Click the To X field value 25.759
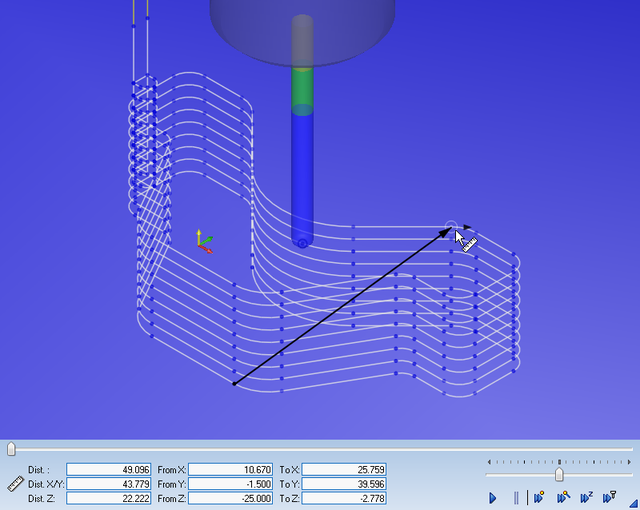Viewport: 640px width, 510px height. [344, 470]
